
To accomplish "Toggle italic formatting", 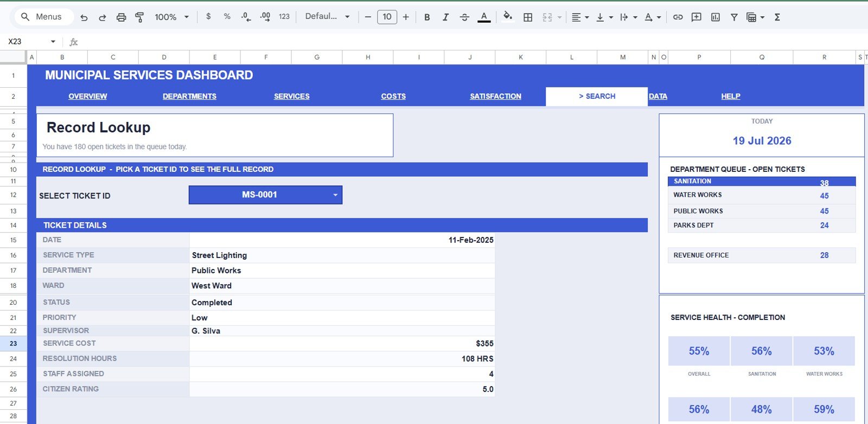I will [x=445, y=17].
